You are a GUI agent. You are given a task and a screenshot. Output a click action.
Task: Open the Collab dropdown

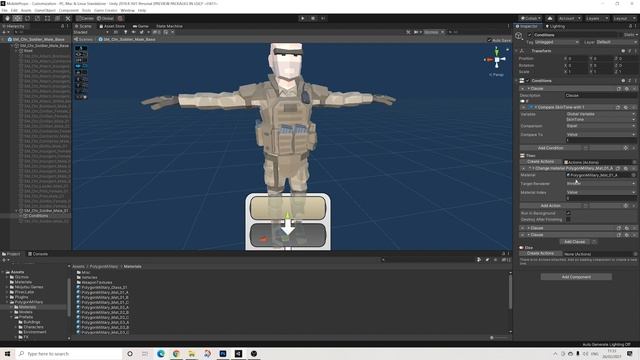point(531,18)
